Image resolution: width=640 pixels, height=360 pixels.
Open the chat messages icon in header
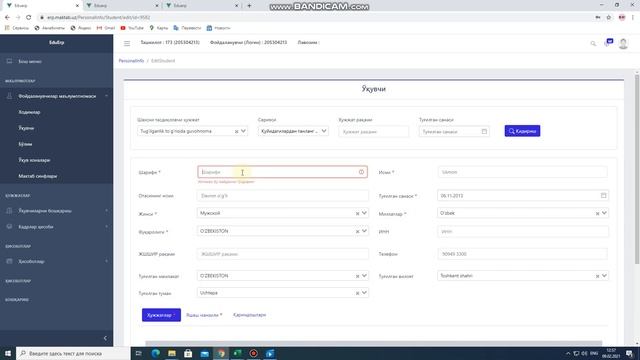[609, 42]
